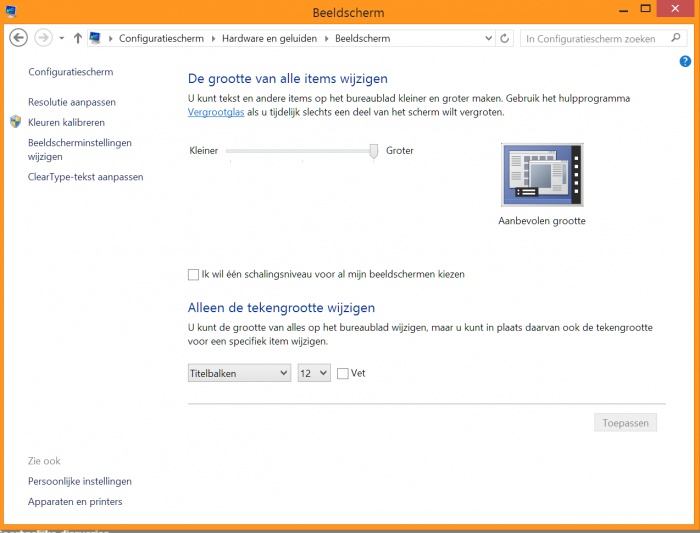Open Resolutie aanpassen link

coord(72,102)
